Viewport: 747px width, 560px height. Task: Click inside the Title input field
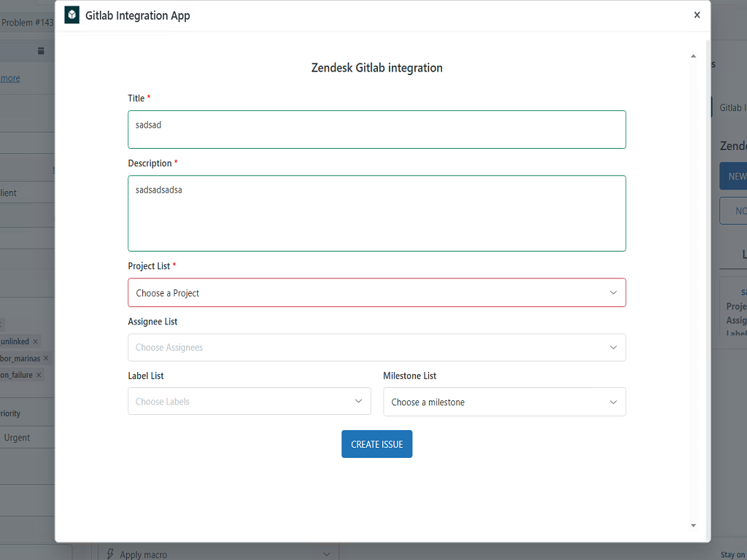tap(376, 128)
